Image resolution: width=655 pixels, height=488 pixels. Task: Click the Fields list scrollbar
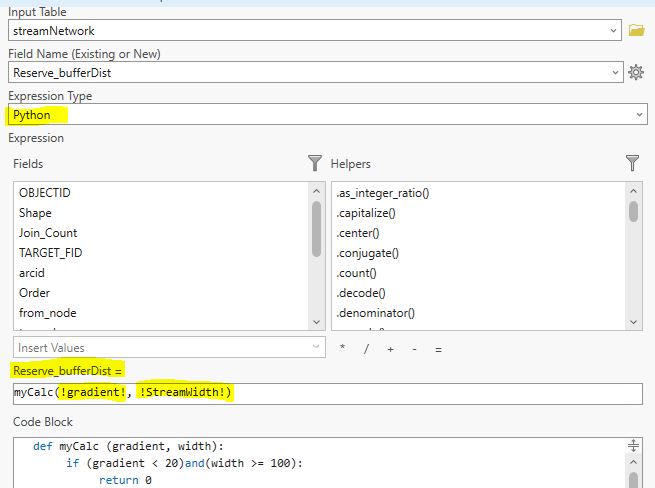point(316,230)
